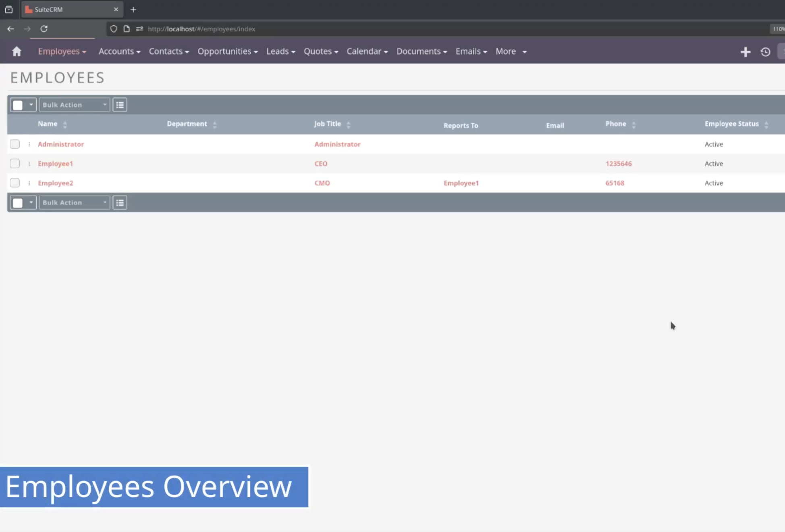Open the row actions menu for Administrator
785x532 pixels.
point(29,144)
